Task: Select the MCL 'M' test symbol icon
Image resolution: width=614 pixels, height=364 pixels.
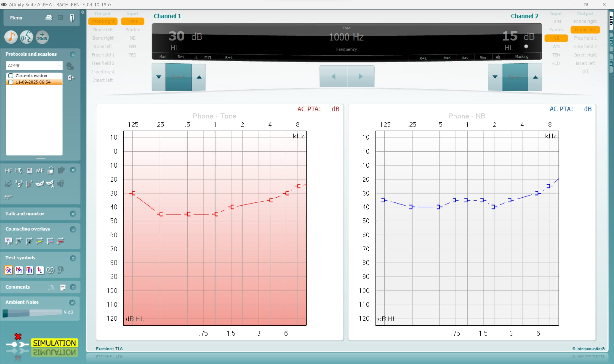Action: pyautogui.click(x=19, y=270)
